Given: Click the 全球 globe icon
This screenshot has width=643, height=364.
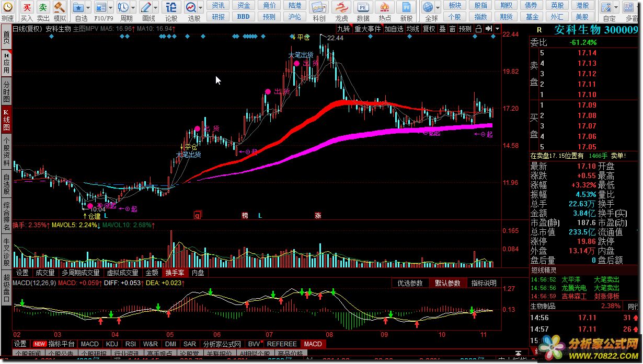Looking at the screenshot, I should [x=428, y=7].
